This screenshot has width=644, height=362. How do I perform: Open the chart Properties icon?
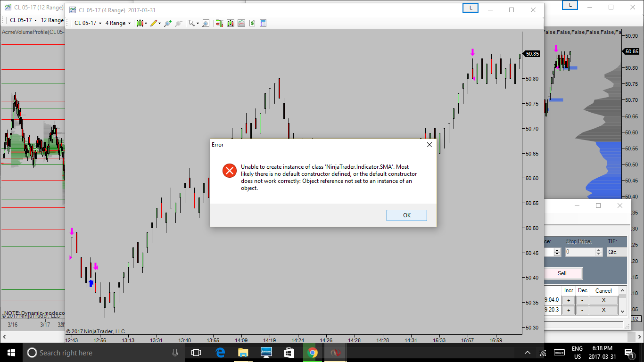263,23
